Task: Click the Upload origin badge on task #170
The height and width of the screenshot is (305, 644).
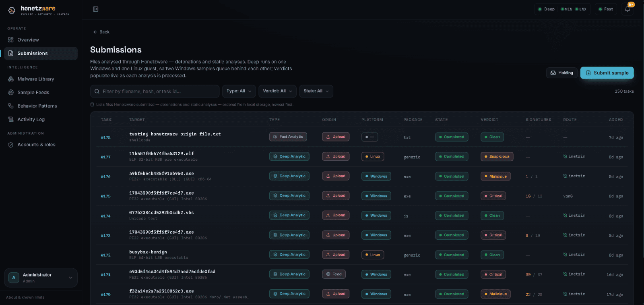Action: 336,294
